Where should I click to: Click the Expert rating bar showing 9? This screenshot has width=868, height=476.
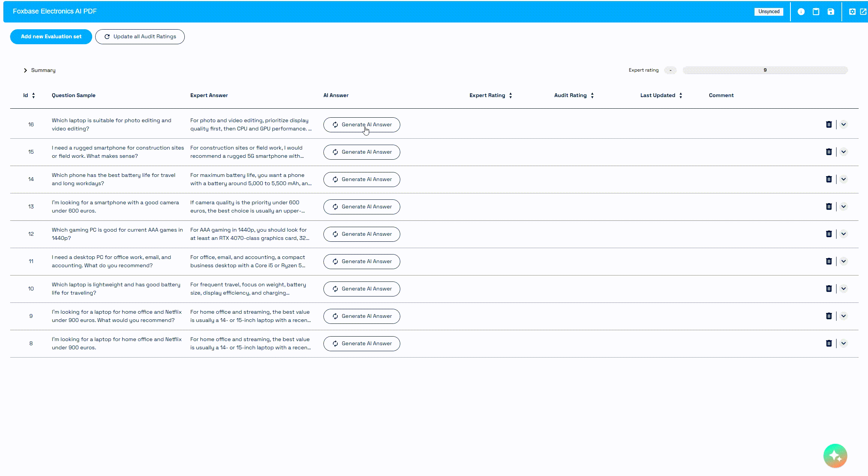(765, 70)
